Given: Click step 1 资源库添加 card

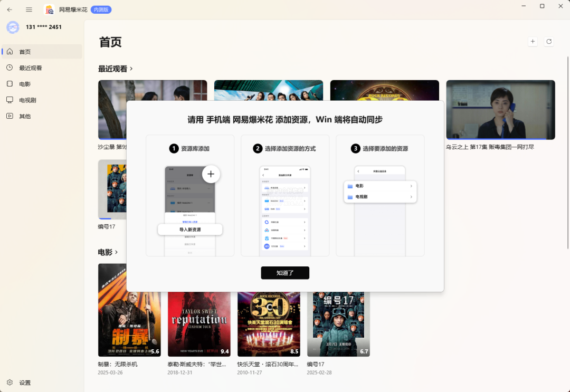Looking at the screenshot, I should (x=190, y=195).
